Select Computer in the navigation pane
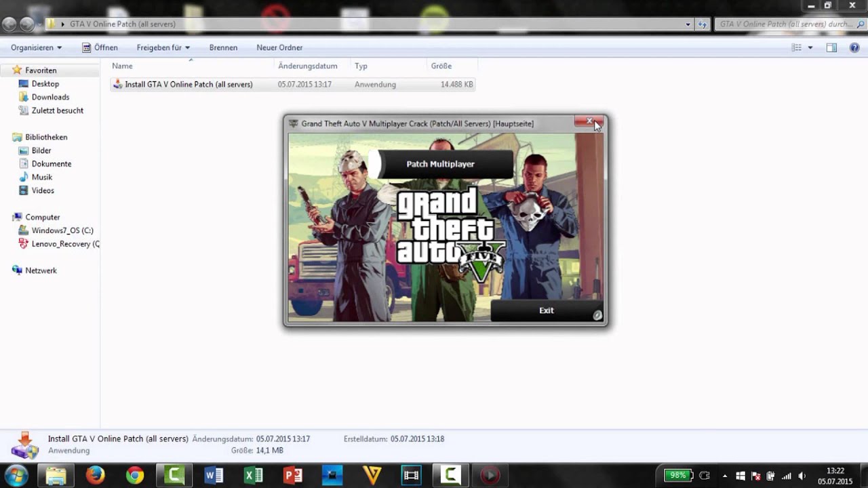 [x=42, y=217]
